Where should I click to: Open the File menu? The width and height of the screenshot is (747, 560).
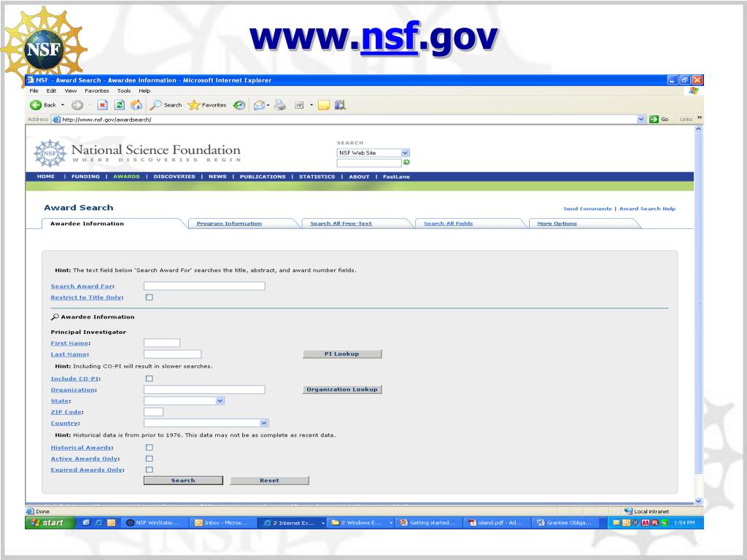(34, 90)
